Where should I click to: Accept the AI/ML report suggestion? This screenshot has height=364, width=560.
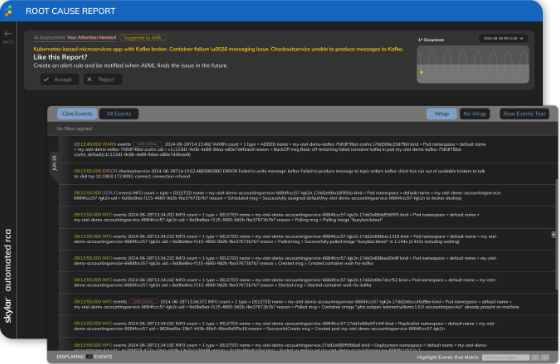(59, 79)
